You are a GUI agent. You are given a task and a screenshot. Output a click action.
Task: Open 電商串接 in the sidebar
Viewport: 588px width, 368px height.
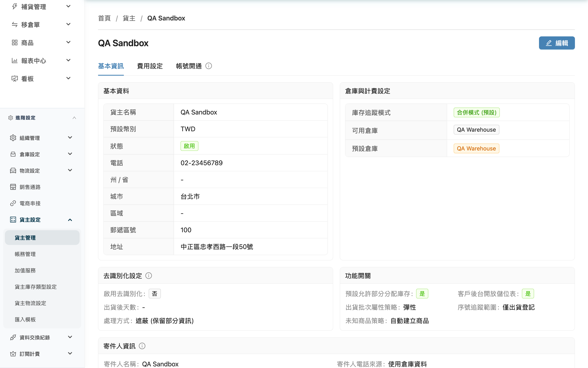click(x=30, y=203)
